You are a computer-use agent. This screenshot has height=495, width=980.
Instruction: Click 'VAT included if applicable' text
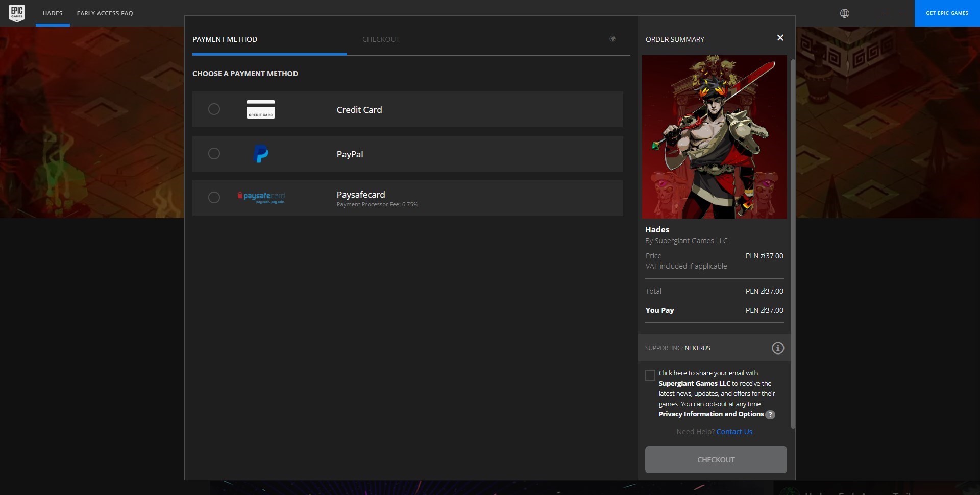687,266
